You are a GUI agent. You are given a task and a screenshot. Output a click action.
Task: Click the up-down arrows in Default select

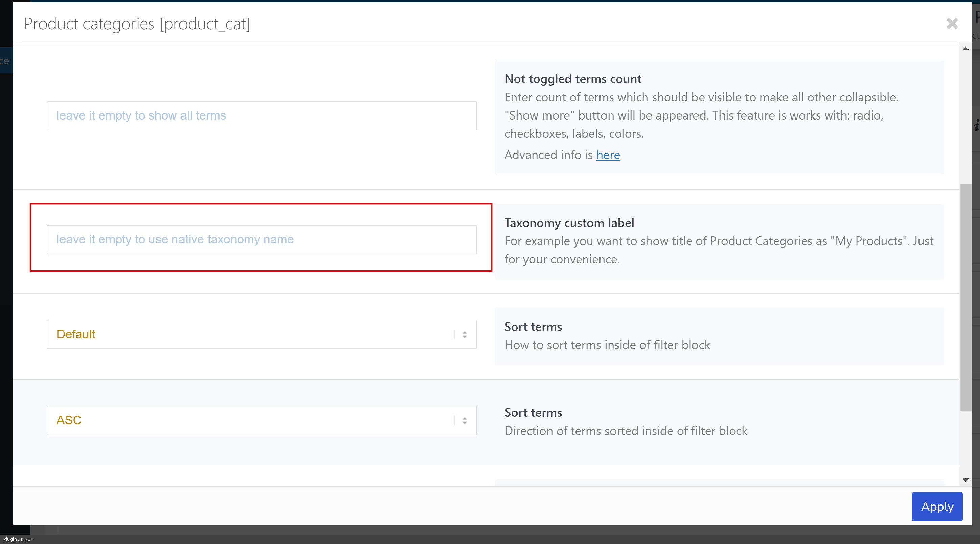(465, 335)
